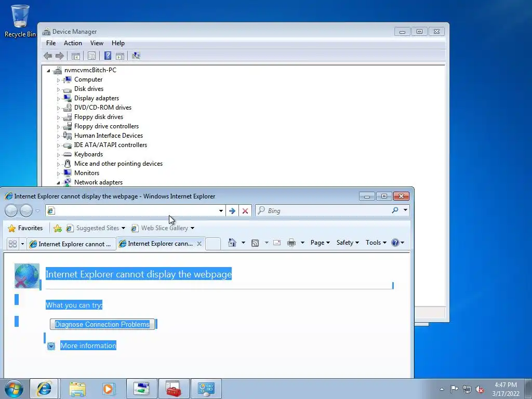Expand the Monitors node

58,174
